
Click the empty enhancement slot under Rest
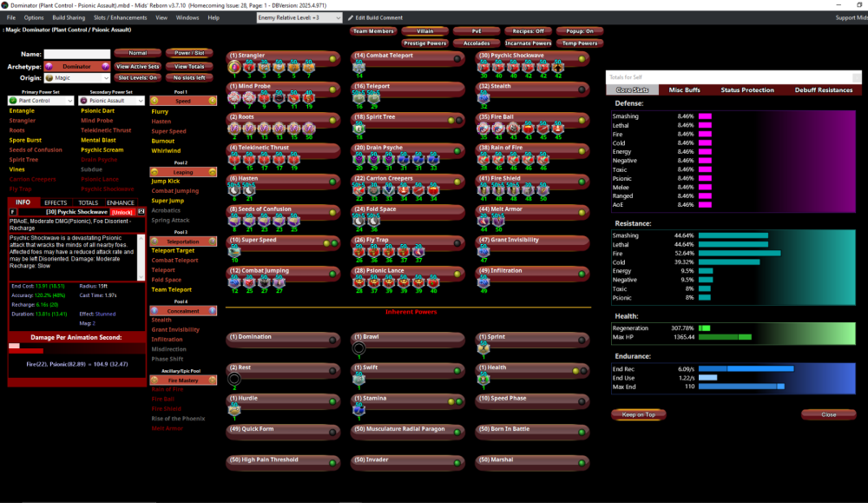click(x=233, y=379)
